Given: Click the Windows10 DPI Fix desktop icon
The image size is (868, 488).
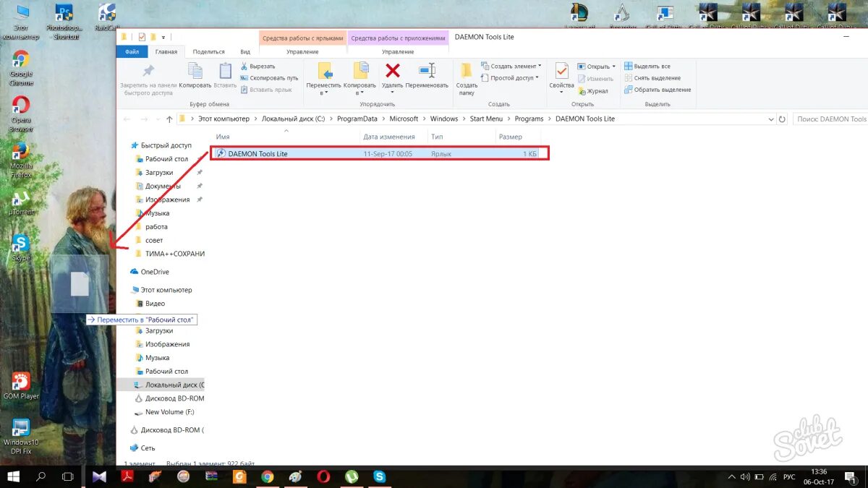Looking at the screenshot, I should pos(21,436).
